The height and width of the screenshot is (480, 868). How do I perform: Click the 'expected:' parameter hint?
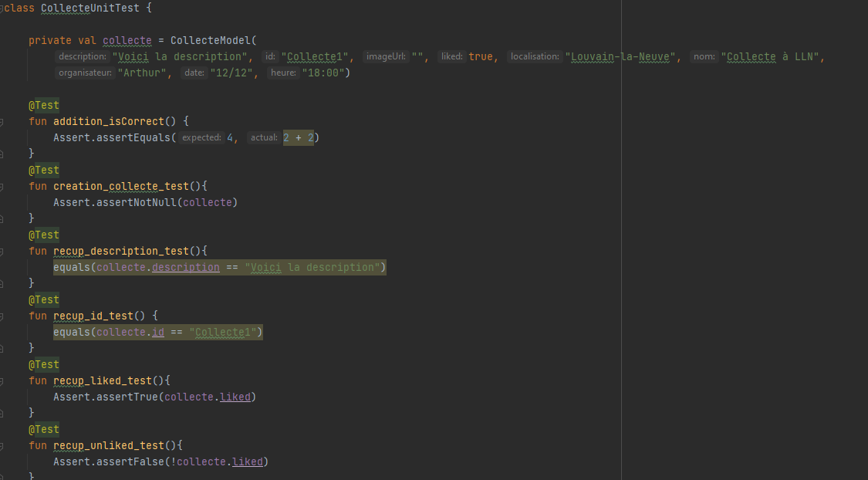(x=201, y=137)
